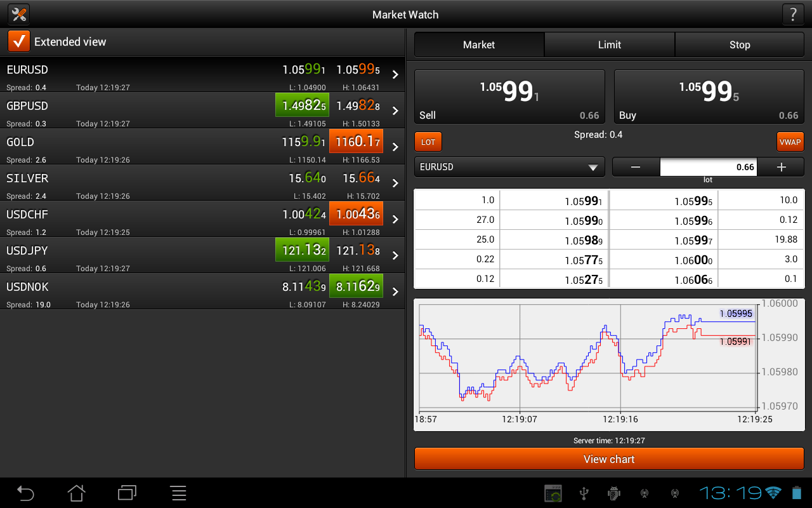Image resolution: width=812 pixels, height=508 pixels.
Task: Open SILVER details arrow
Action: point(395,183)
